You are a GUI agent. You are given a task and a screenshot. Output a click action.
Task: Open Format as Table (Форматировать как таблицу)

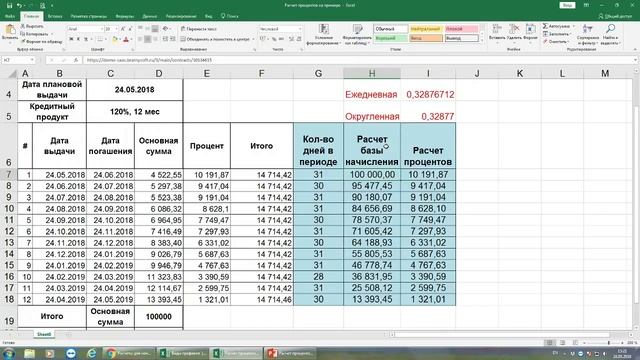click(x=357, y=35)
